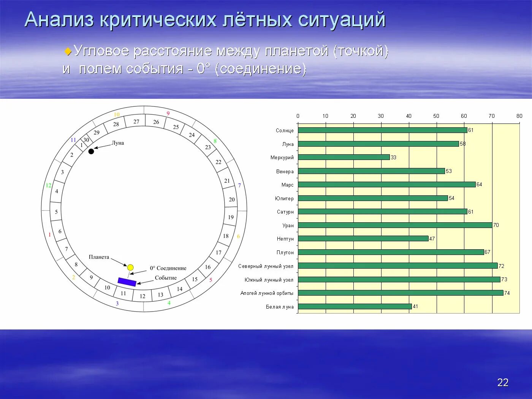Click the axis tick label 80

519,116
